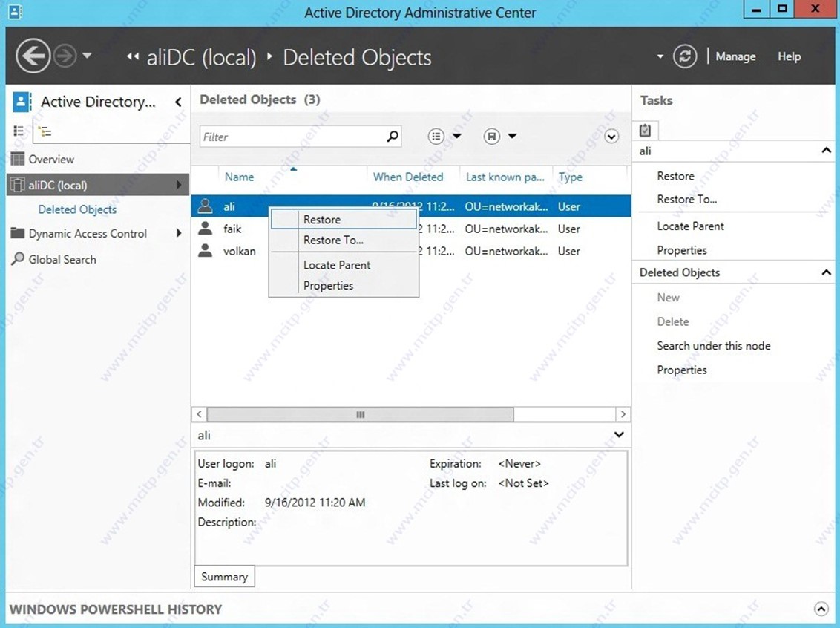Choose Restore from the context menu
The width and height of the screenshot is (840, 628).
(x=344, y=220)
